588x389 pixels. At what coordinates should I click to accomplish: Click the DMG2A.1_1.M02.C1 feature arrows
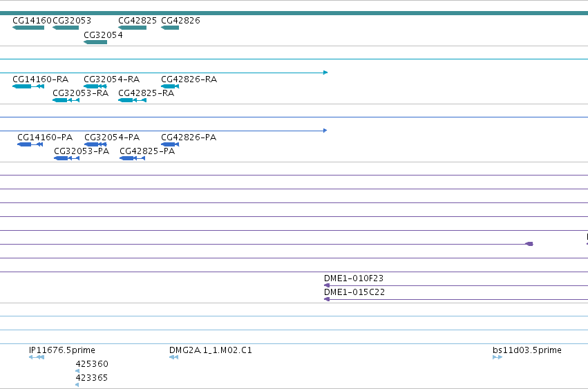tap(173, 357)
